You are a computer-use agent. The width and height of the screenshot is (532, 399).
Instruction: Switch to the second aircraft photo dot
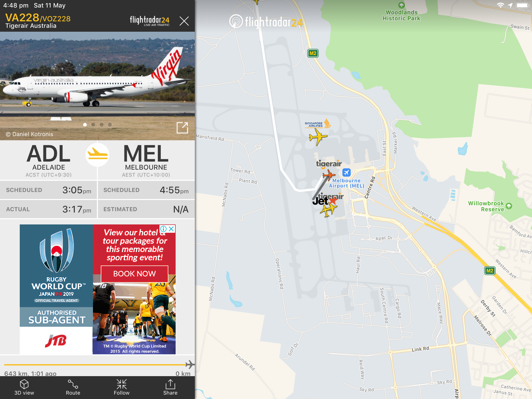coord(93,125)
